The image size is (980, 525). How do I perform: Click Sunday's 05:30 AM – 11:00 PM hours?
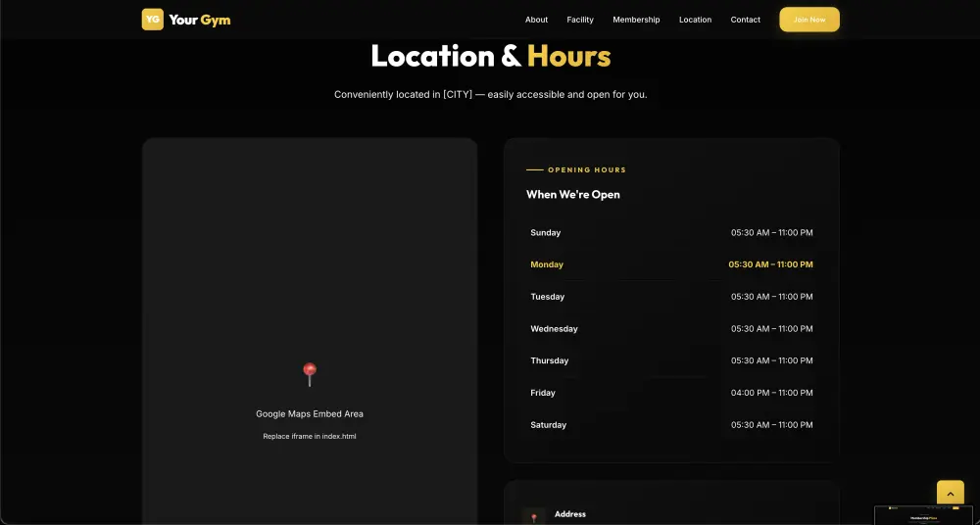point(772,232)
